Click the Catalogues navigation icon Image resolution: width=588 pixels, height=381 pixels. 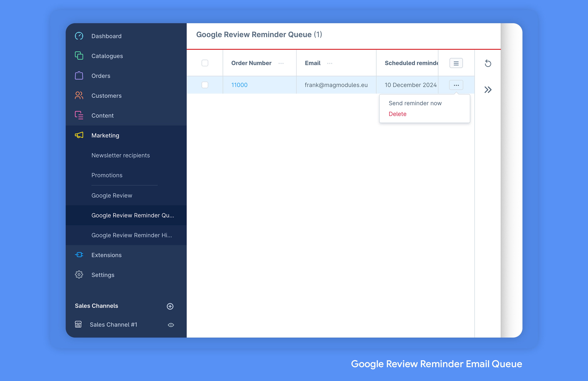click(x=79, y=56)
